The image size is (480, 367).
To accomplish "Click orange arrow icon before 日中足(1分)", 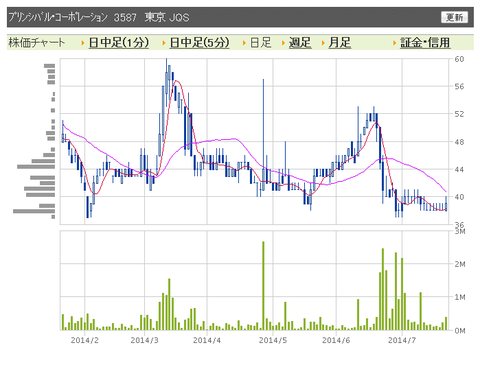I will click(83, 43).
